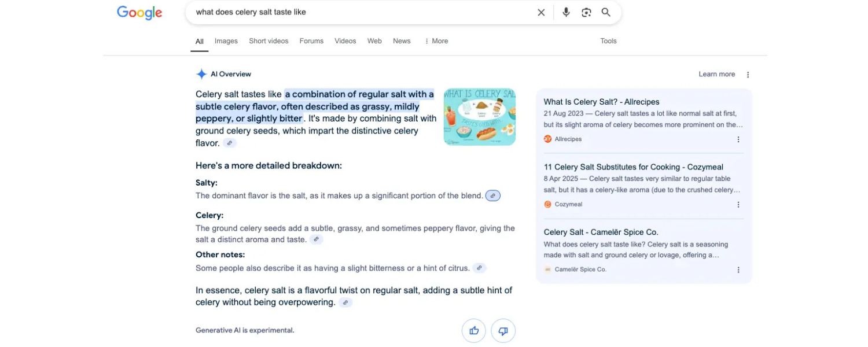The width and height of the screenshot is (868, 347).
Task: Give the AI Overview a thumbs up
Action: 473,330
